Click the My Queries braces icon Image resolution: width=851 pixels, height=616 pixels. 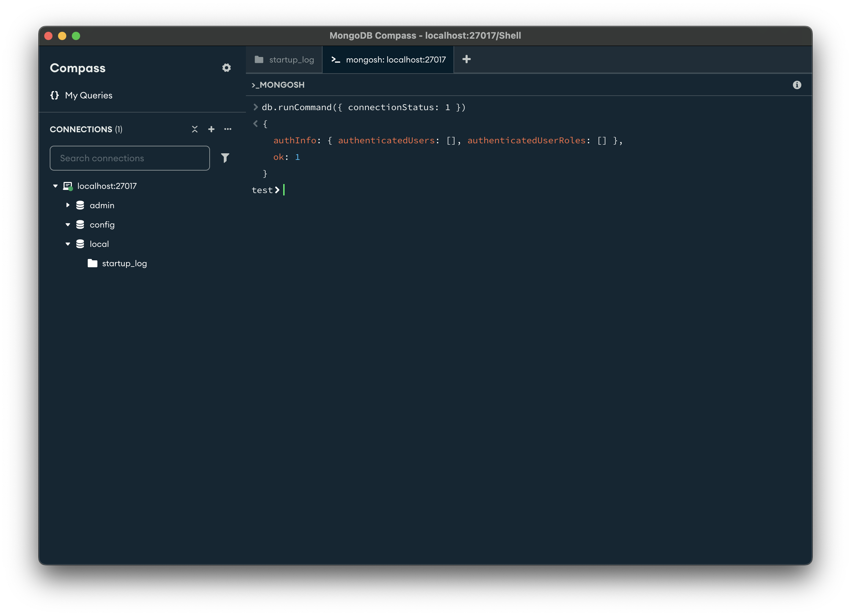point(55,95)
